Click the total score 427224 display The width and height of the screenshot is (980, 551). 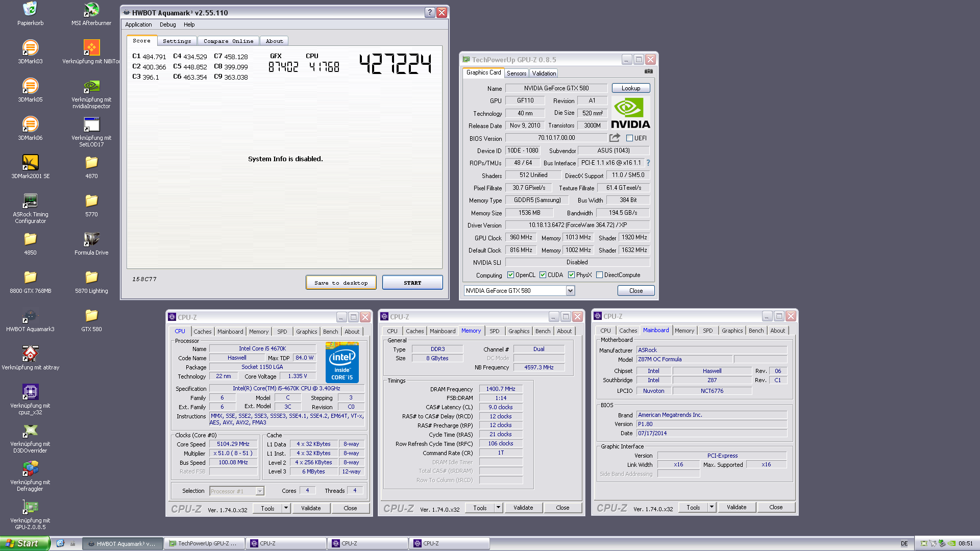396,64
